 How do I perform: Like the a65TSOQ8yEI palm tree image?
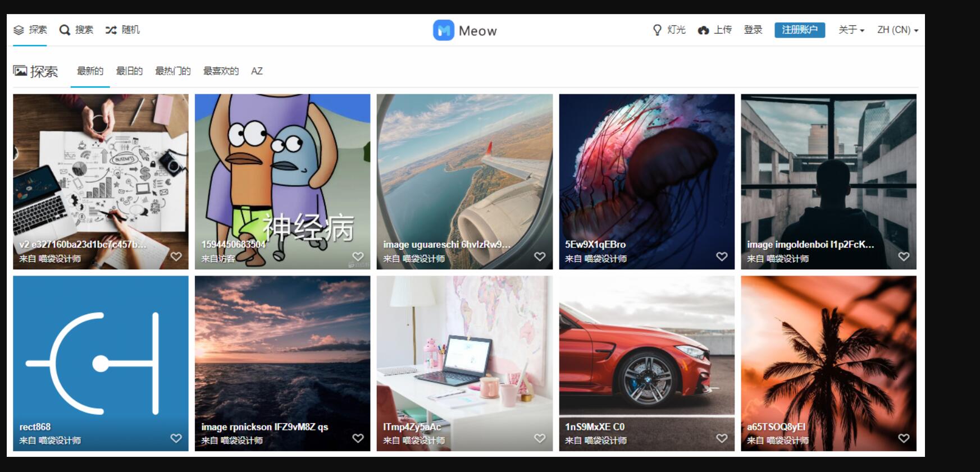click(x=904, y=438)
